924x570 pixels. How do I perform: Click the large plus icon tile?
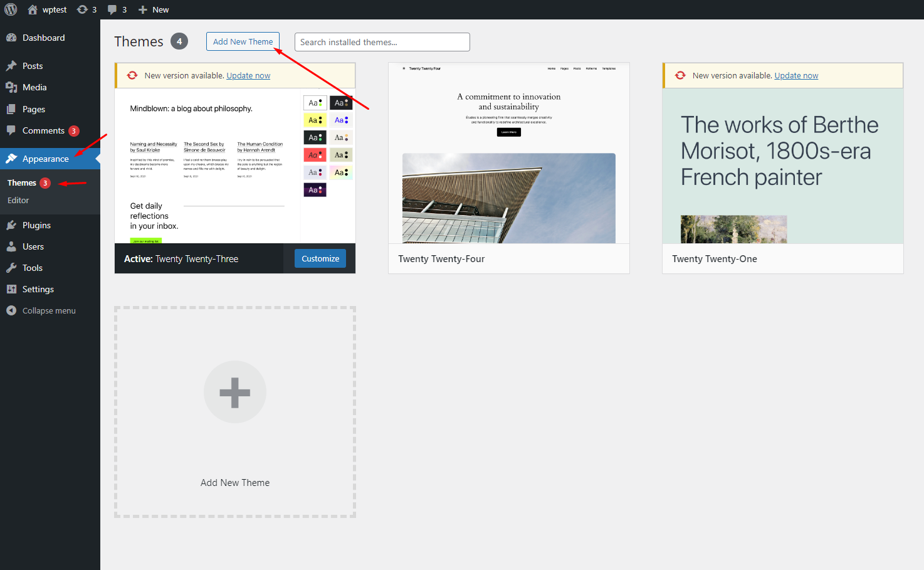[x=235, y=392]
